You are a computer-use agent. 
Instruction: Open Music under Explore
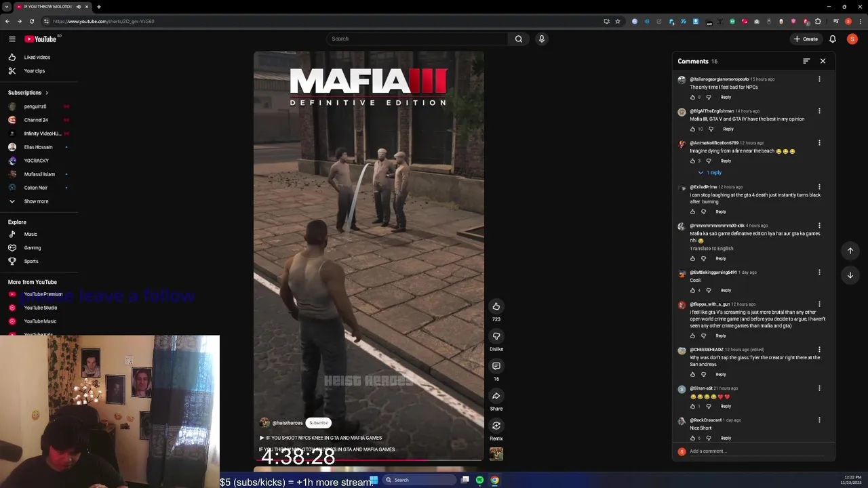31,235
